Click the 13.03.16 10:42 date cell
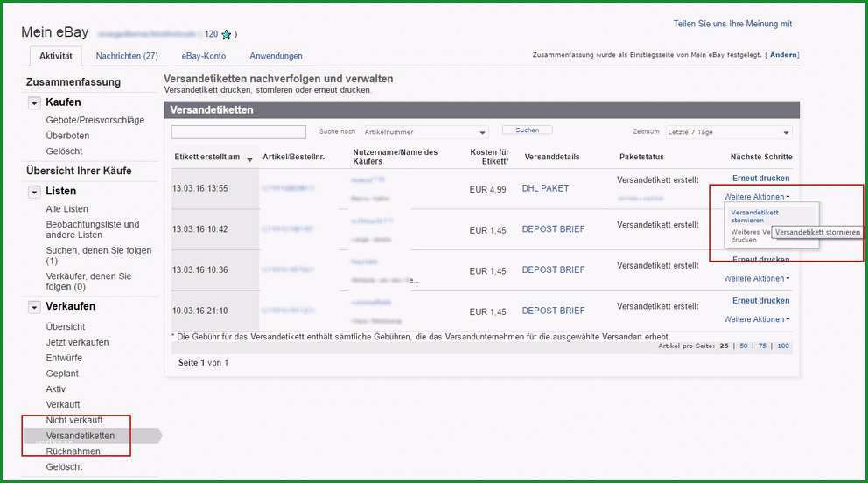The height and width of the screenshot is (483, 868). (x=199, y=229)
